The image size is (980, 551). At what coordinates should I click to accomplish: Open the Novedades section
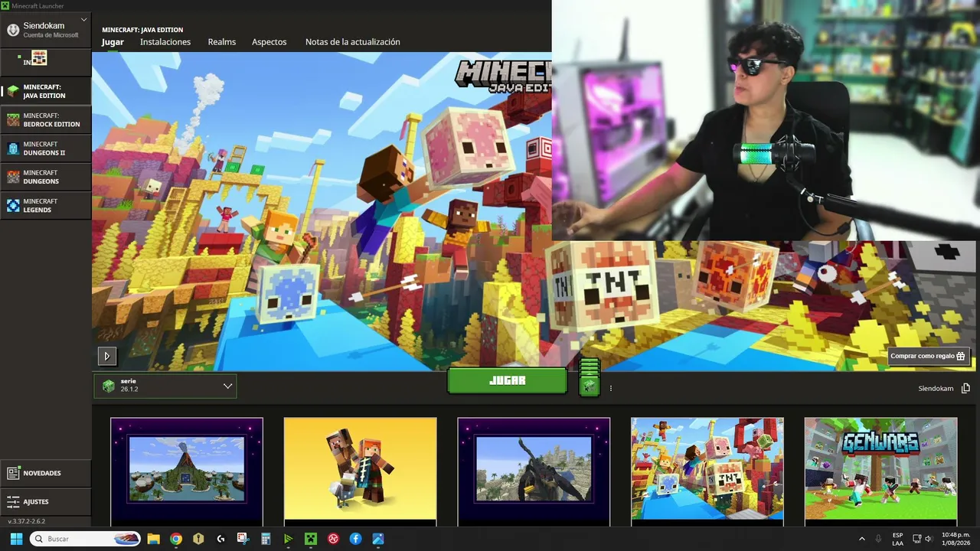(x=46, y=473)
